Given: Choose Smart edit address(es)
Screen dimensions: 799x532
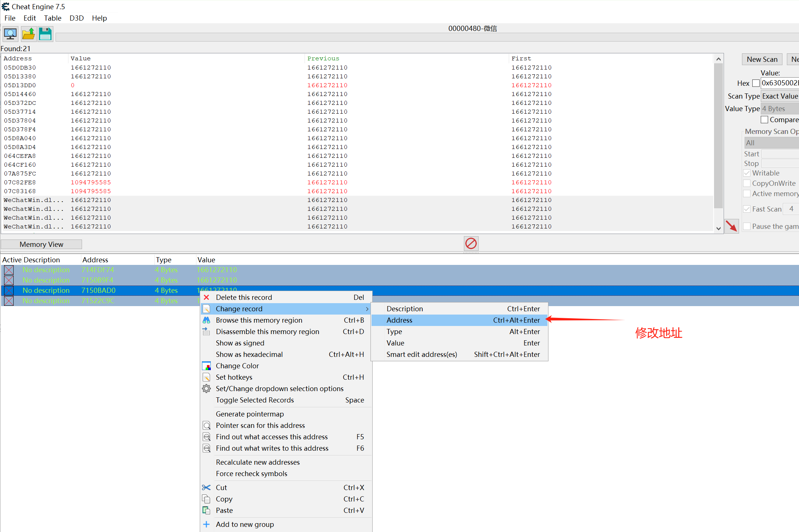Looking at the screenshot, I should [459, 354].
